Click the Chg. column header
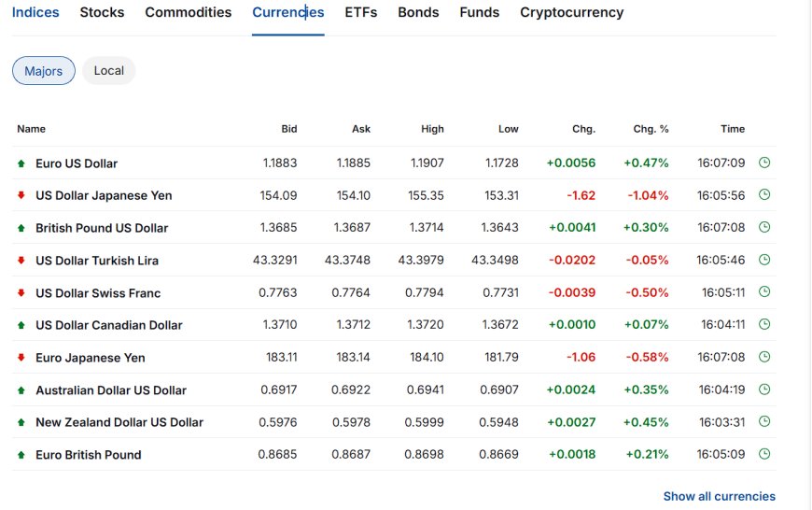The height and width of the screenshot is (510, 812). [583, 129]
